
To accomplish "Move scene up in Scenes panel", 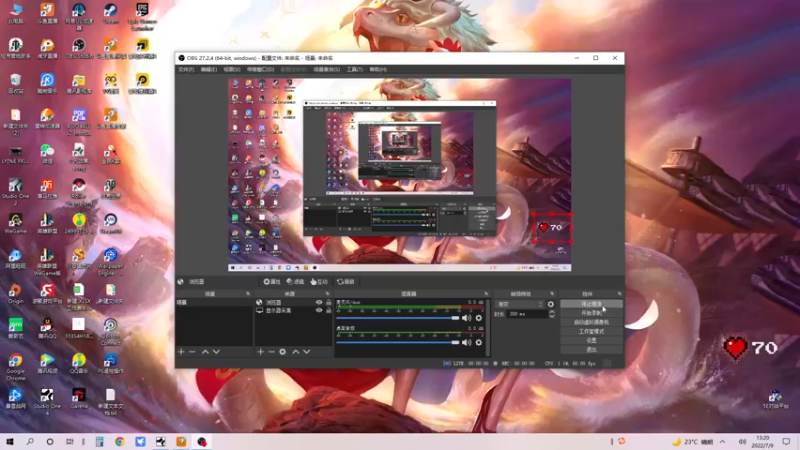I will coord(205,352).
